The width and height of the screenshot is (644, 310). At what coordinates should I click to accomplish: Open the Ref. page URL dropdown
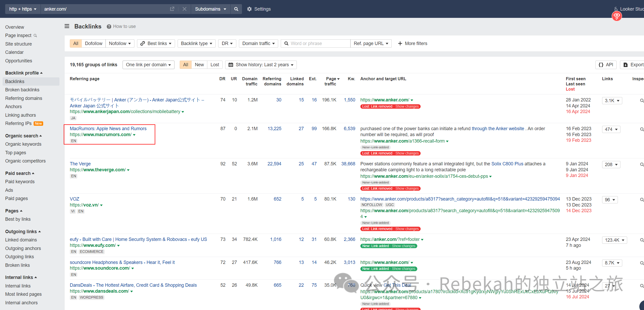coord(371,43)
